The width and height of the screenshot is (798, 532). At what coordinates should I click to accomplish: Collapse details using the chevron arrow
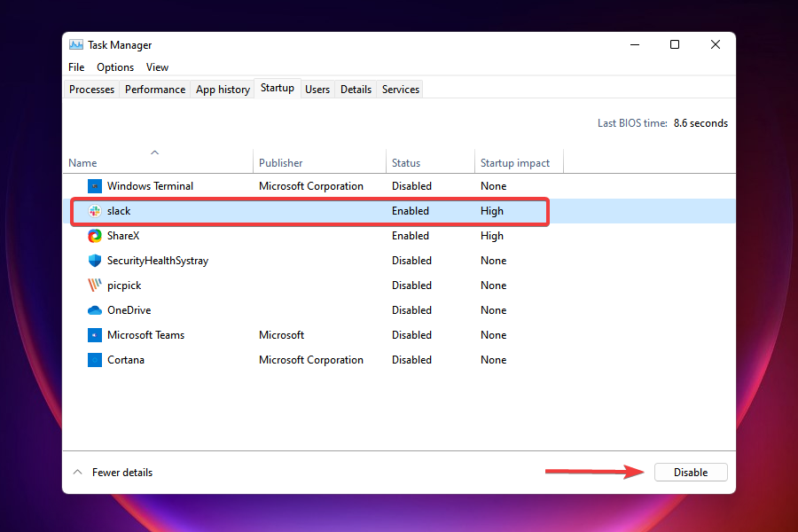click(x=77, y=472)
